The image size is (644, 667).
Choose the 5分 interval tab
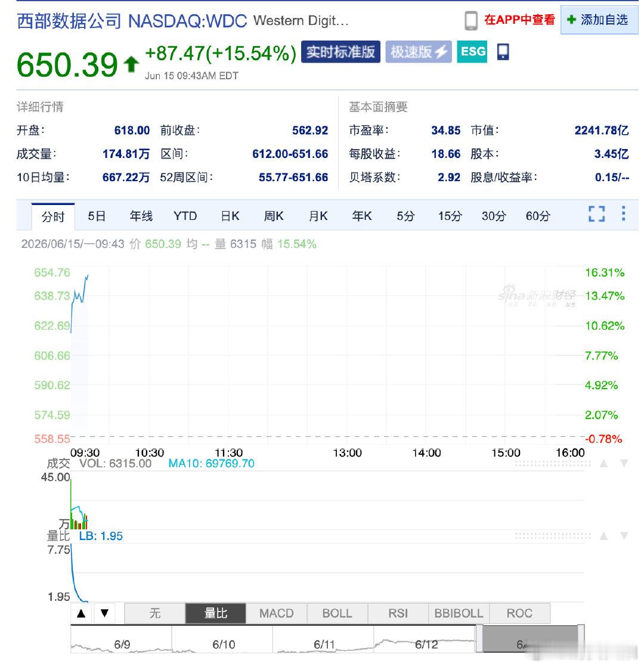tap(405, 216)
